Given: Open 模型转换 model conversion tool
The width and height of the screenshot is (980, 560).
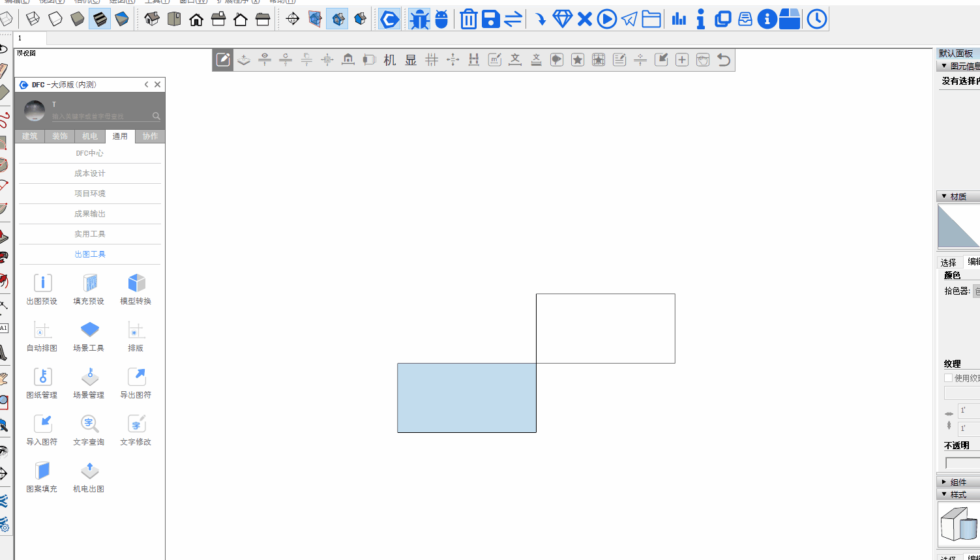Looking at the screenshot, I should click(136, 289).
